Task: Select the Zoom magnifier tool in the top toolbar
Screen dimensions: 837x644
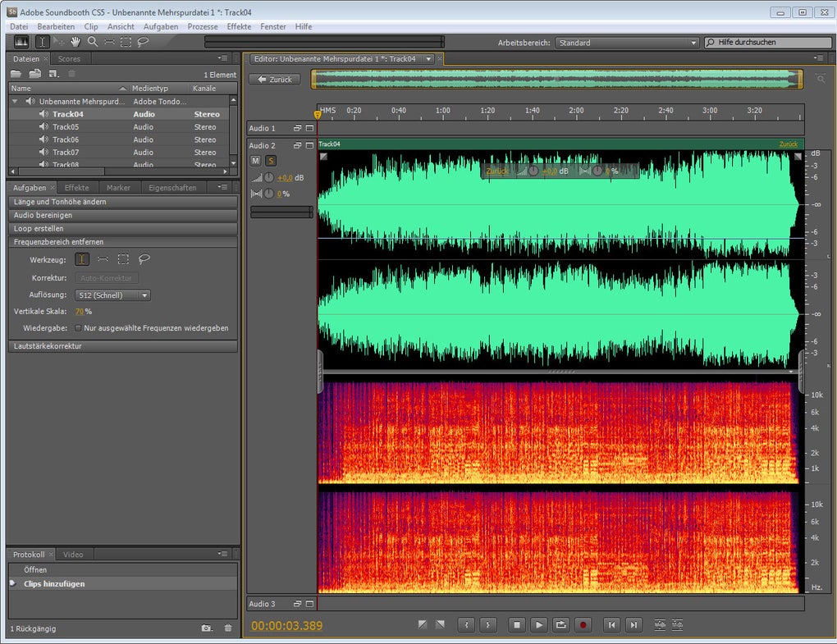Action: click(93, 42)
